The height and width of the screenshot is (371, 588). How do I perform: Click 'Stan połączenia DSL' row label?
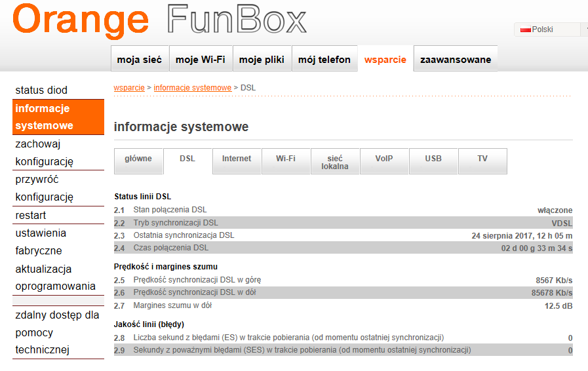170,210
